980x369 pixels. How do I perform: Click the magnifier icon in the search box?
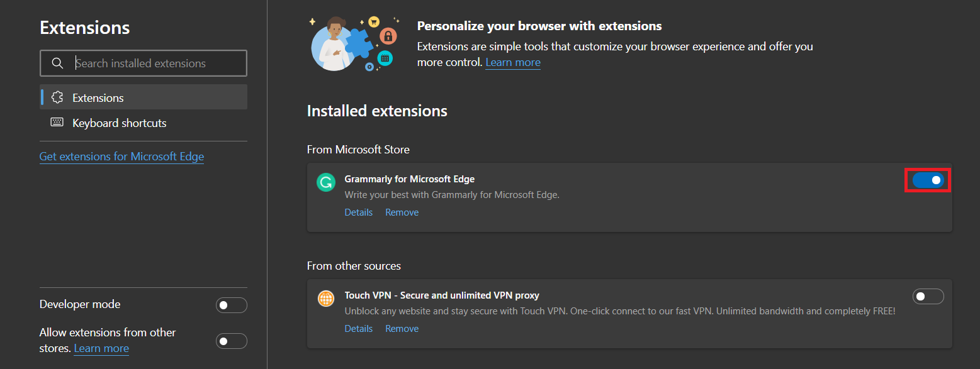[x=57, y=63]
